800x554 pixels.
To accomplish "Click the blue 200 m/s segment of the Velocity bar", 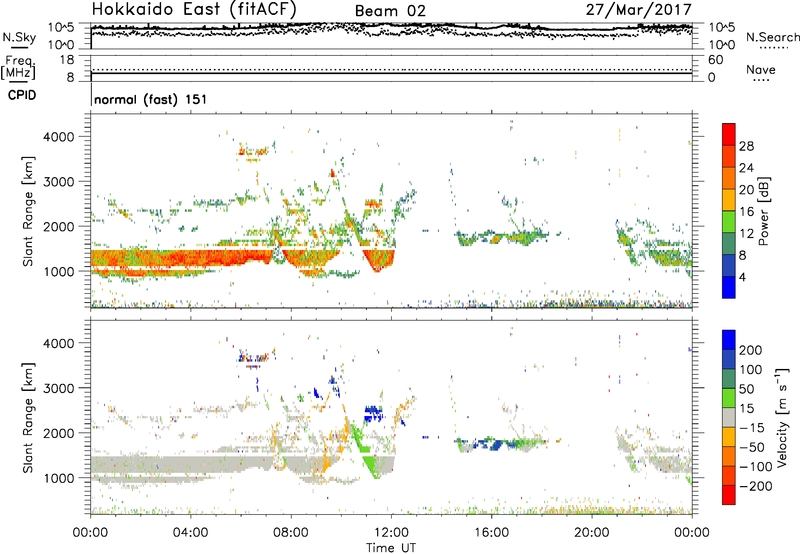I will (x=729, y=340).
